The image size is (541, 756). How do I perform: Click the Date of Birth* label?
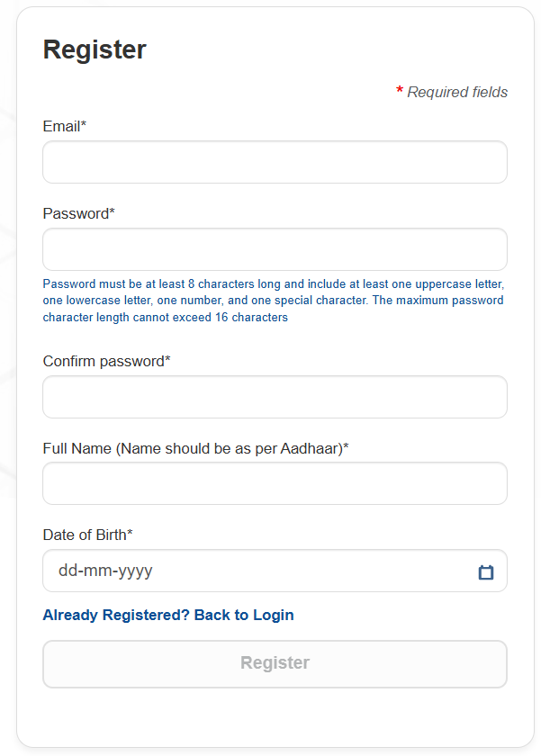click(88, 535)
